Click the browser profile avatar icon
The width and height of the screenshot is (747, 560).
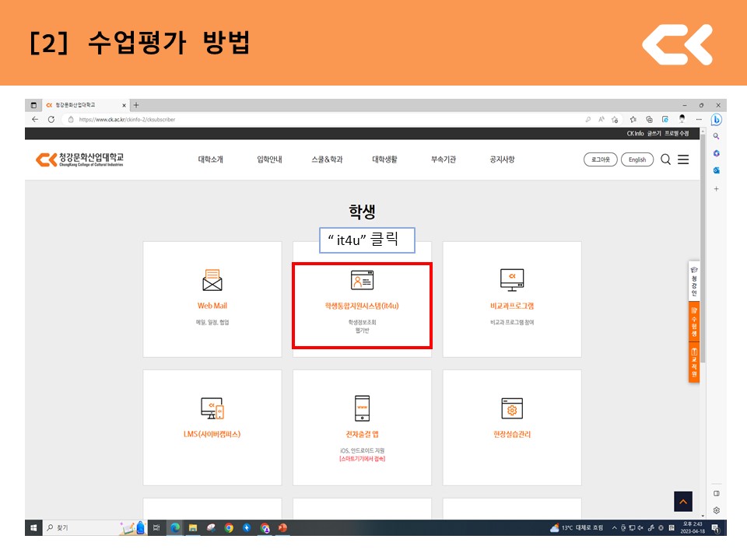pyautogui.click(x=682, y=119)
